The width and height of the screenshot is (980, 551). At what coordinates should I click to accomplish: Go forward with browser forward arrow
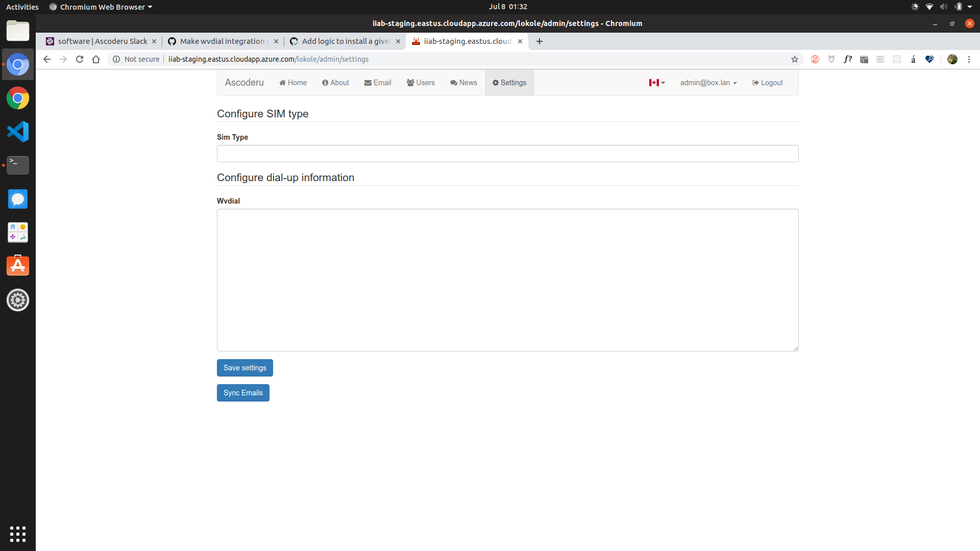(x=63, y=59)
